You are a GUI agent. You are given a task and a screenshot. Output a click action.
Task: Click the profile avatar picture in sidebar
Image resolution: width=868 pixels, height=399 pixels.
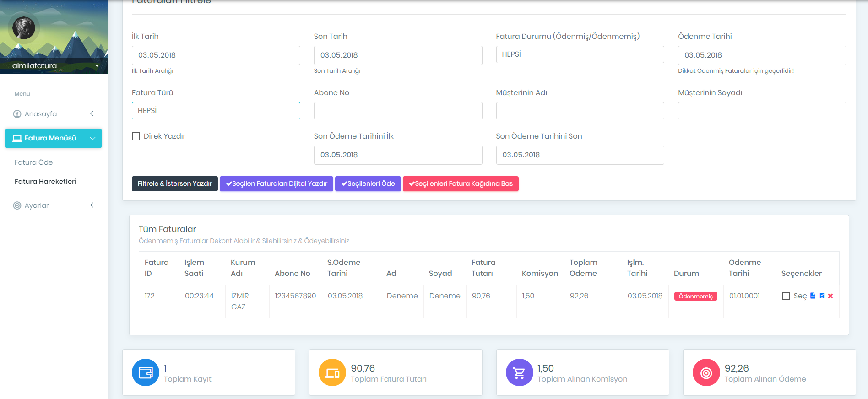click(x=24, y=27)
